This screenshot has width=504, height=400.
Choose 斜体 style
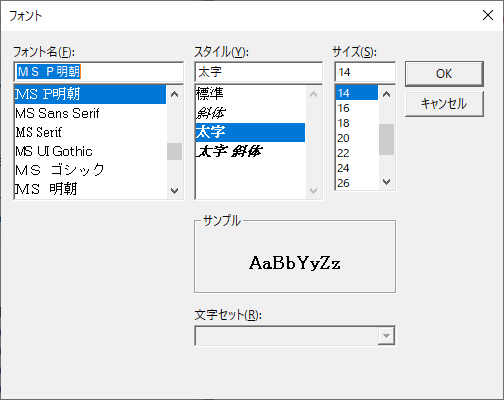point(250,113)
